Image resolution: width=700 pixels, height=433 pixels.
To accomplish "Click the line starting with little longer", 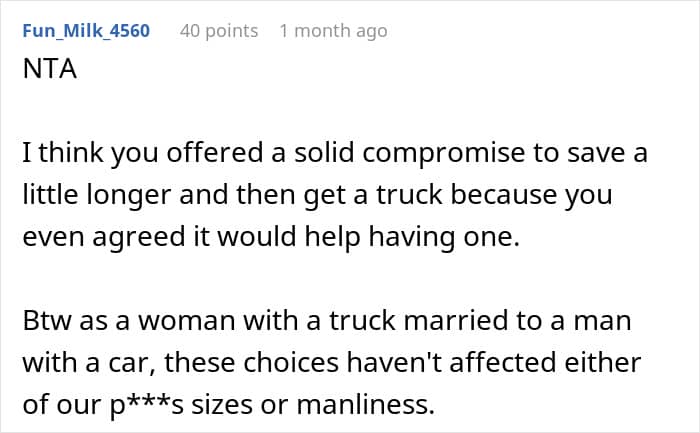I will coord(317,195).
